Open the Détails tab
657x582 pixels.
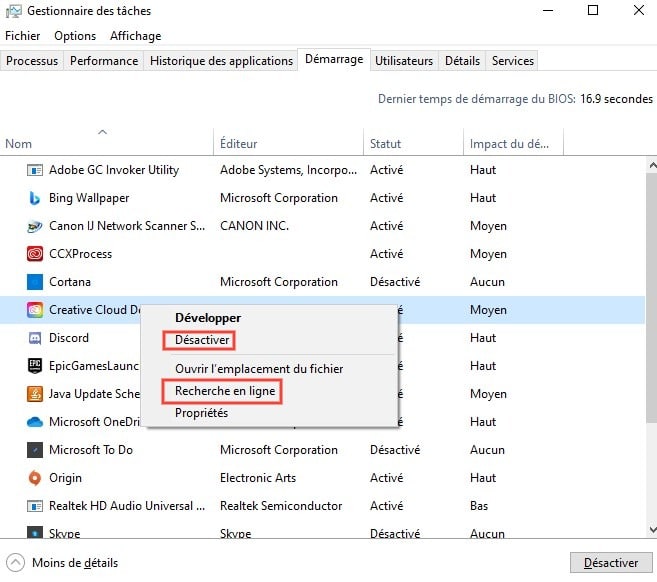pos(462,61)
